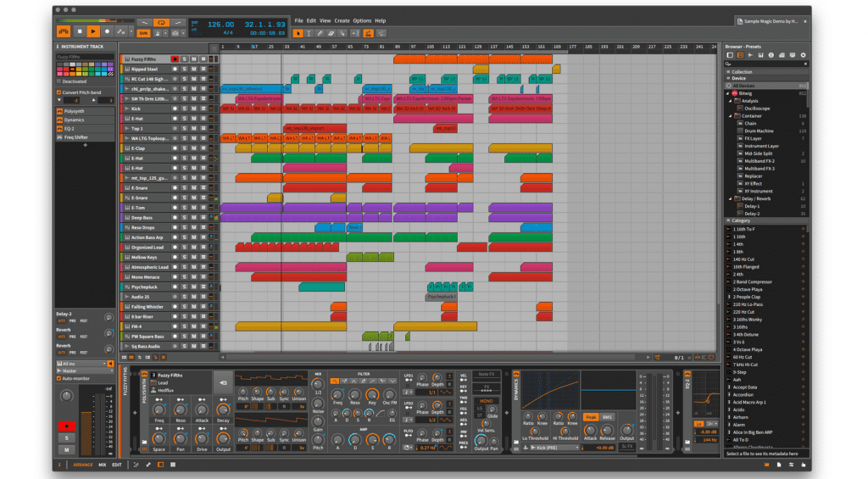Click the inspector S solo button

[x=66, y=438]
